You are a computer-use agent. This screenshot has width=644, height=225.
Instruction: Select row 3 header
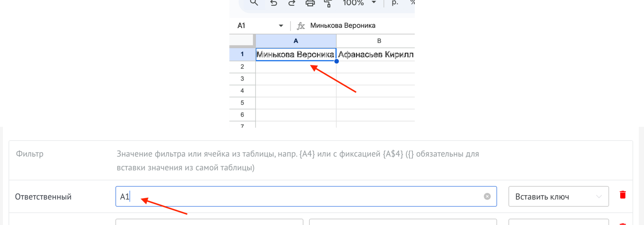point(242,79)
